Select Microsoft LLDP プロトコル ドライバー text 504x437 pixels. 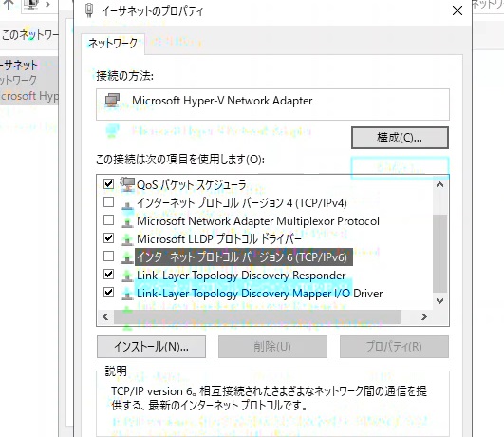tap(219, 239)
